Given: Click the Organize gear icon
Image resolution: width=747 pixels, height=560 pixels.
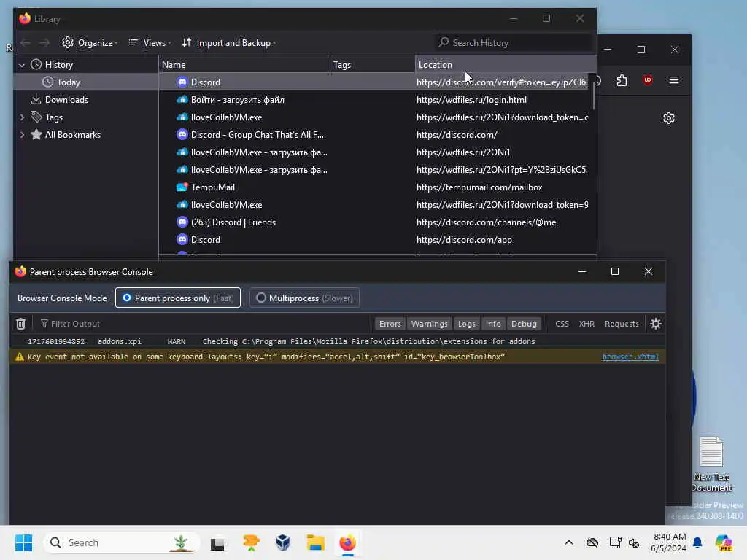Looking at the screenshot, I should 68,42.
